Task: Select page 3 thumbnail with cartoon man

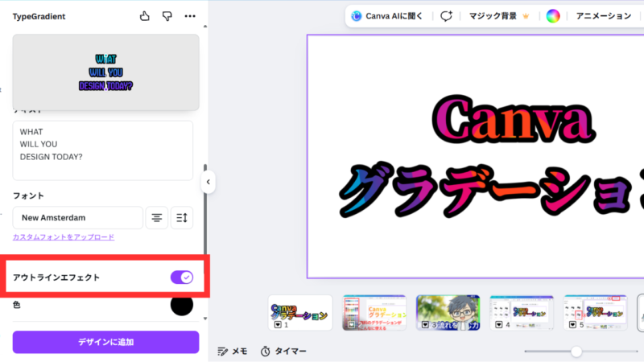Action: pos(448,313)
